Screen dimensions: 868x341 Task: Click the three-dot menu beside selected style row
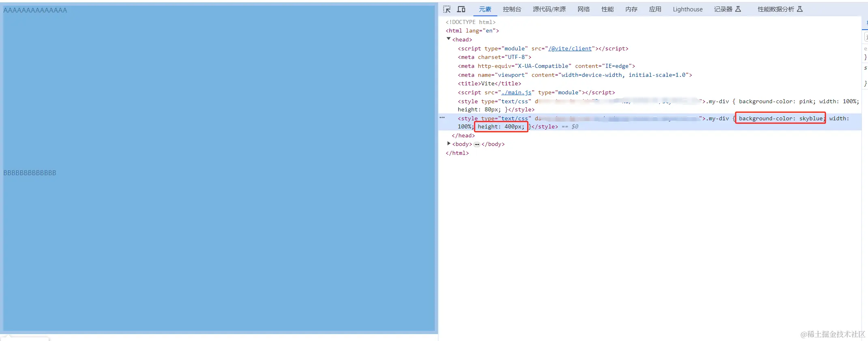pyautogui.click(x=442, y=117)
